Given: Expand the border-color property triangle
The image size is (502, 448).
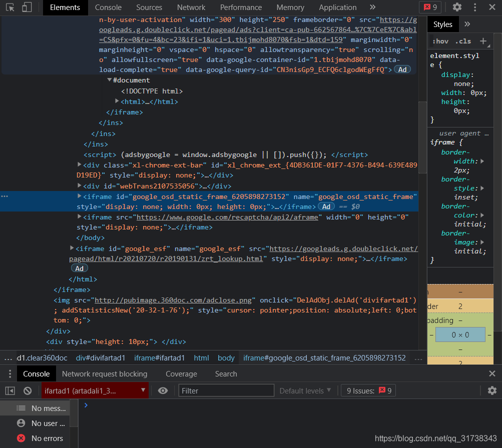Looking at the screenshot, I should click(482, 215).
